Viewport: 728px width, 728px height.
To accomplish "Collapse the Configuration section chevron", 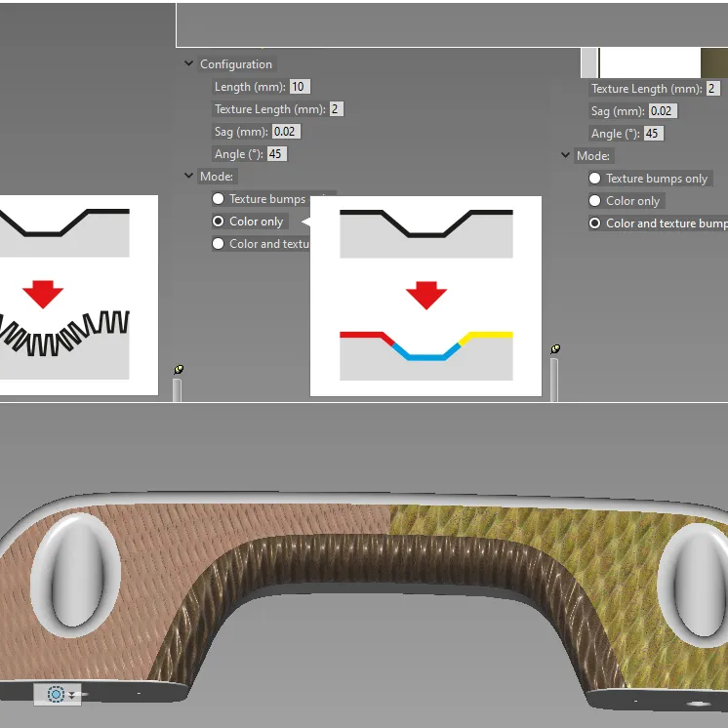I will (x=188, y=63).
